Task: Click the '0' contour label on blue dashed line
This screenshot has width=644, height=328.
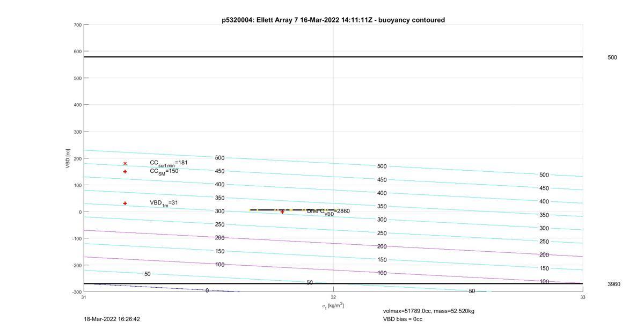Action: point(207,290)
